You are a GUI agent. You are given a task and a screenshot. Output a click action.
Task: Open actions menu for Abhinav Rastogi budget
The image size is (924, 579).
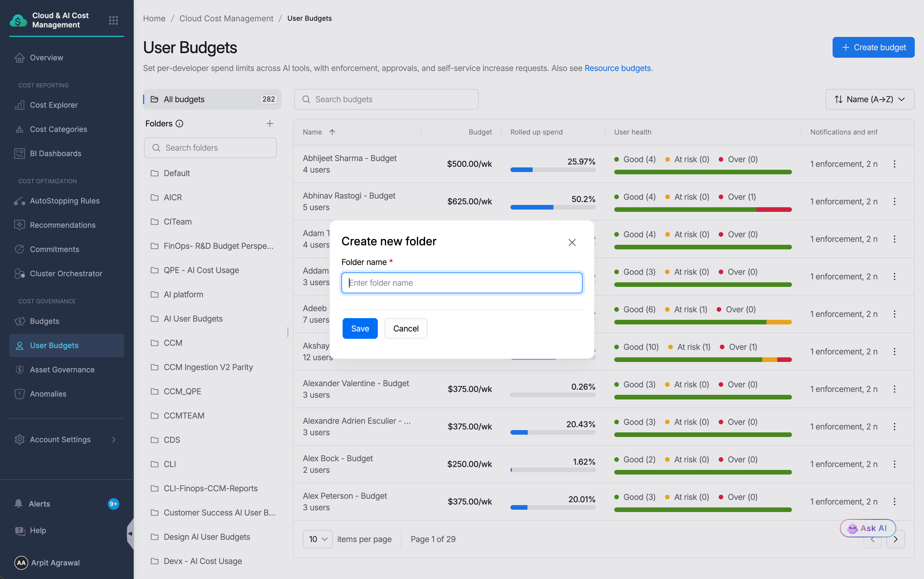[x=895, y=201]
